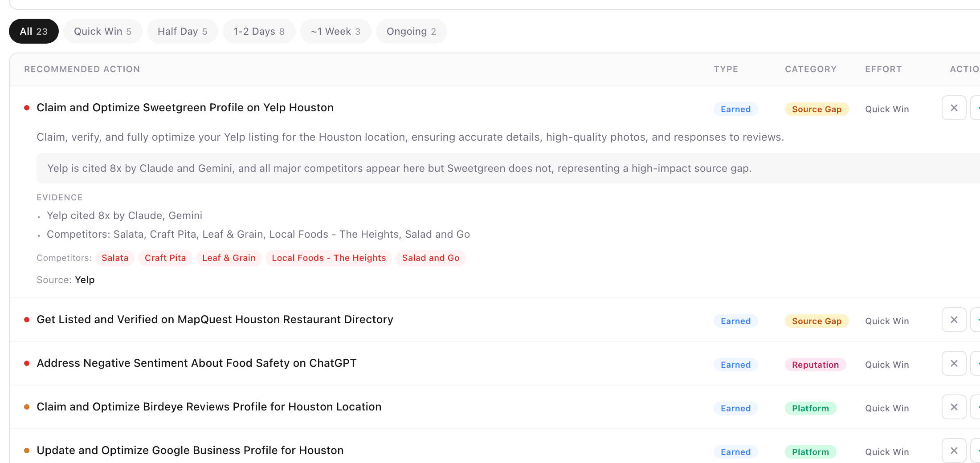The width and height of the screenshot is (980, 463).
Task: Click the Earned badge in the Yelp row
Action: click(736, 109)
